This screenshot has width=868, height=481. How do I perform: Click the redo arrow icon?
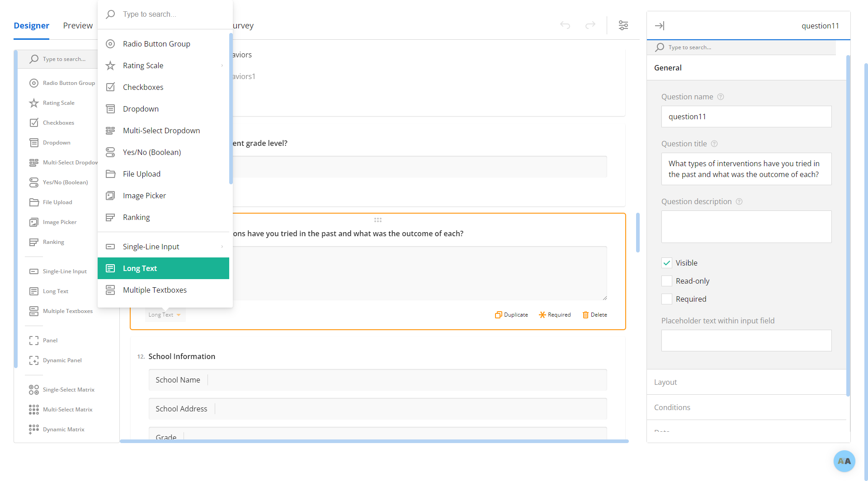[x=590, y=25]
